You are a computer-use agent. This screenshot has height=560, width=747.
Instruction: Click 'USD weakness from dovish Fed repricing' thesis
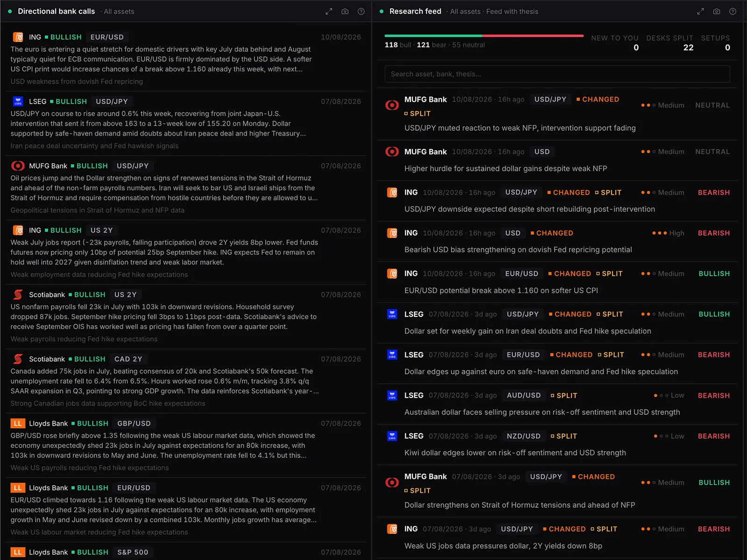pos(77,81)
